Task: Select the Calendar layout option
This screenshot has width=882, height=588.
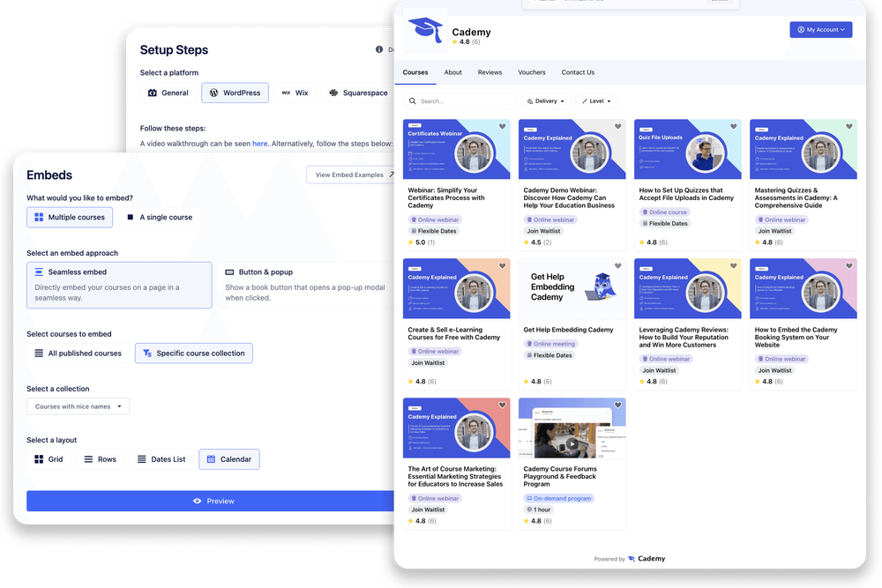Action: coord(229,459)
